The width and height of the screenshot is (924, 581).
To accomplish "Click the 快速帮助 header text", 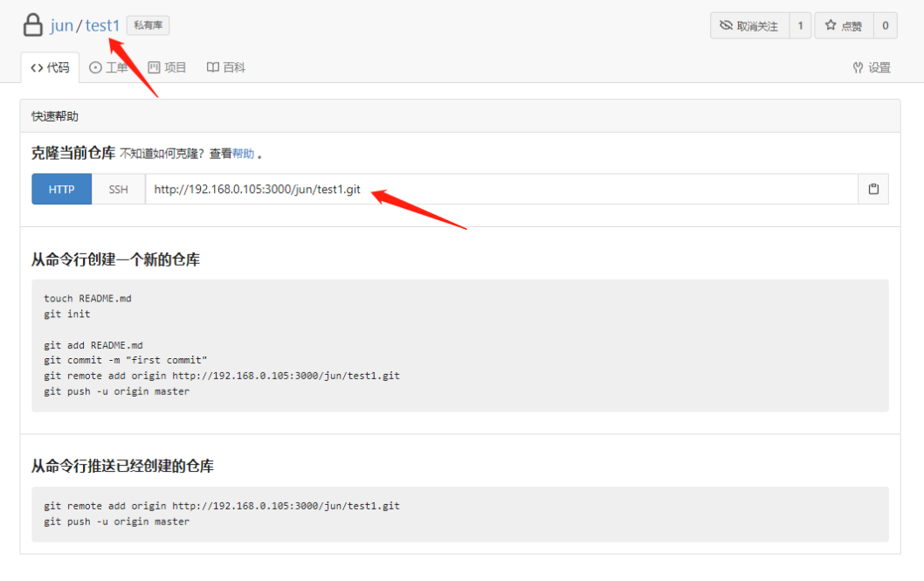I will pyautogui.click(x=55, y=116).
